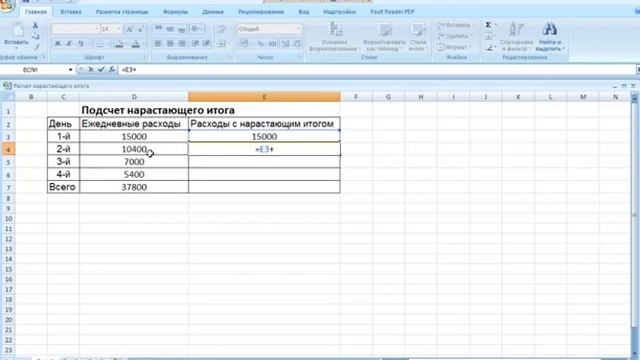Toggle Italic formatting
640x360 pixels.
pos(69,44)
